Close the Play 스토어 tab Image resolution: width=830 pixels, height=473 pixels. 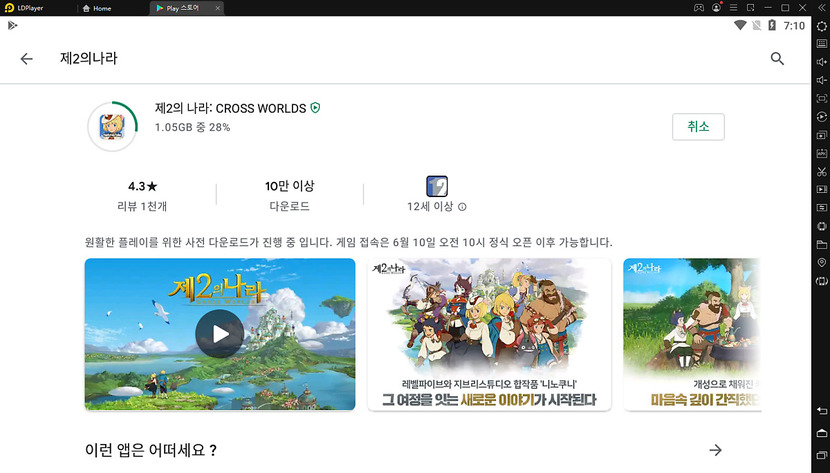pyautogui.click(x=218, y=8)
